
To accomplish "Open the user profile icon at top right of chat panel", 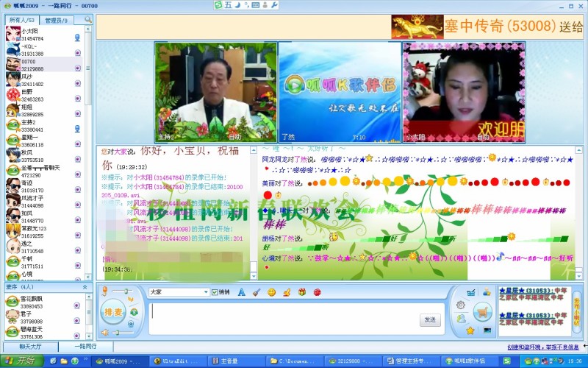I will [x=487, y=291].
